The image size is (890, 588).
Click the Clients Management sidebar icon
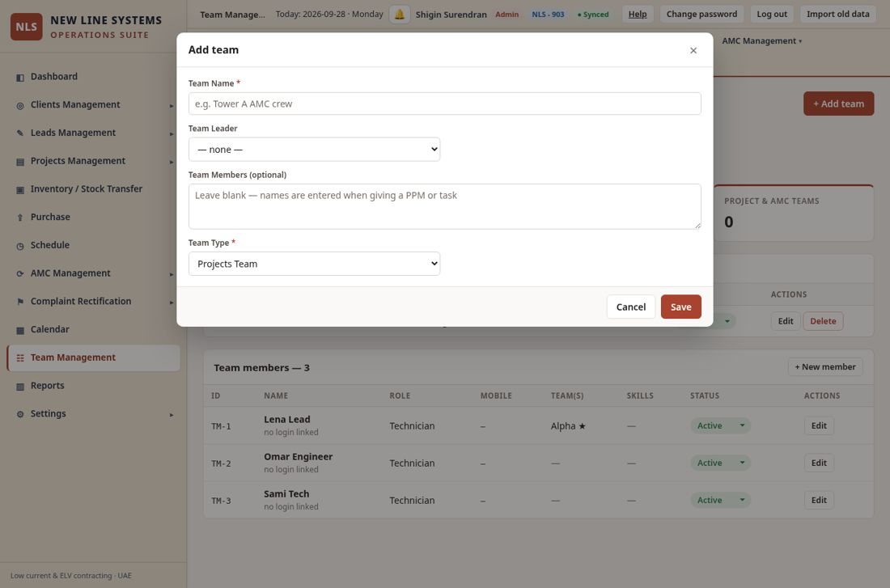click(x=20, y=106)
